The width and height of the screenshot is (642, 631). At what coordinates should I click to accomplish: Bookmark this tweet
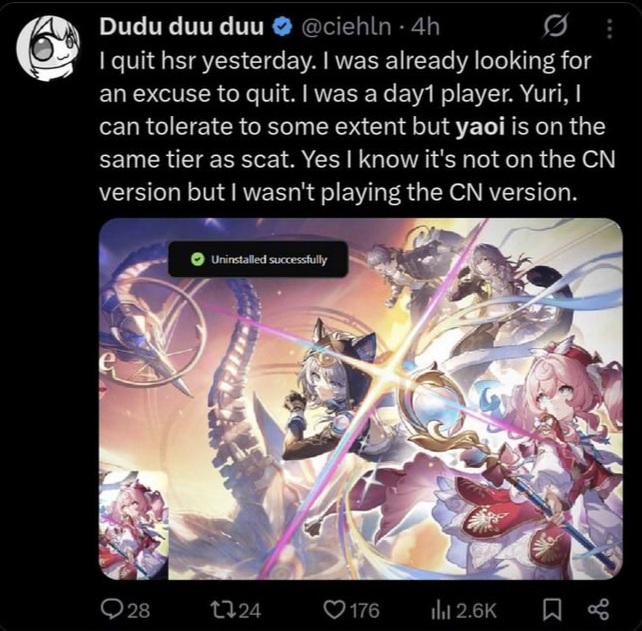click(552, 610)
